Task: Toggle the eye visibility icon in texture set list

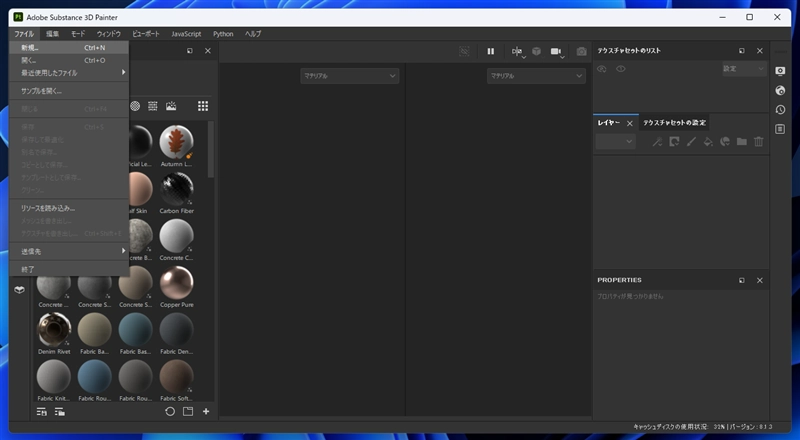Action: [x=621, y=69]
